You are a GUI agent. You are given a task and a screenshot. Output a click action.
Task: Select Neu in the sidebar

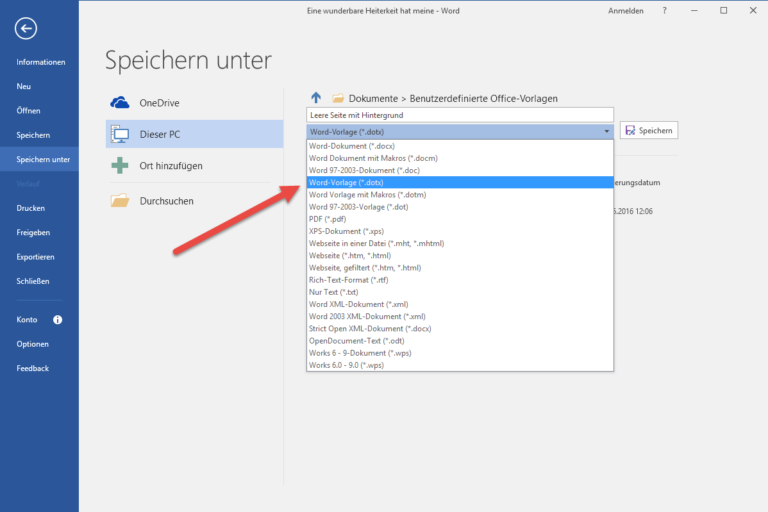[x=24, y=86]
